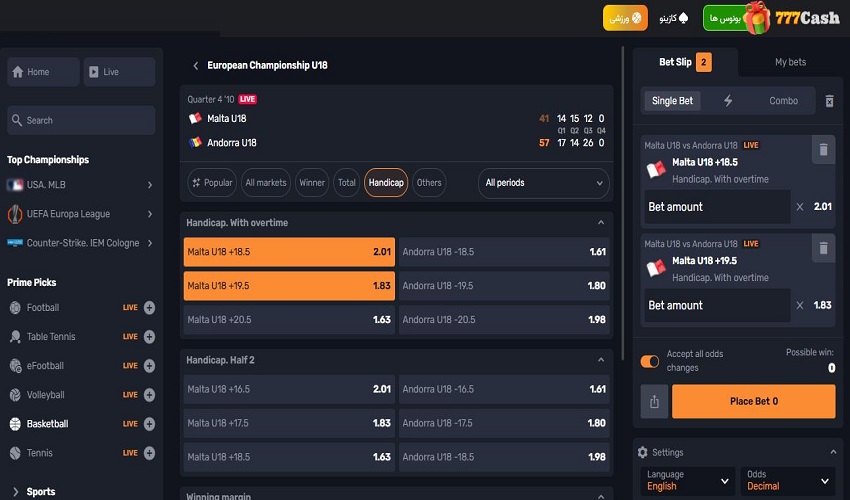Switch to the My bets tab
This screenshot has height=500, width=850.
tap(790, 62)
